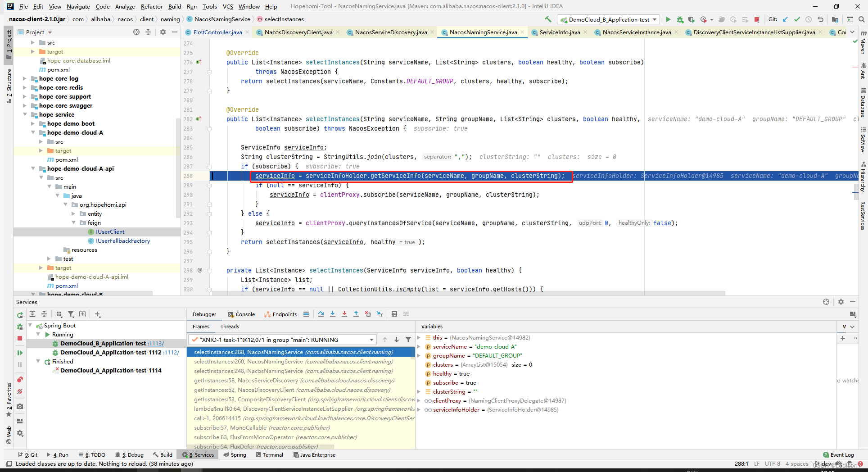The image size is (868, 472).
Task: Click Step Over icon in debugger toolbar
Action: [321, 314]
